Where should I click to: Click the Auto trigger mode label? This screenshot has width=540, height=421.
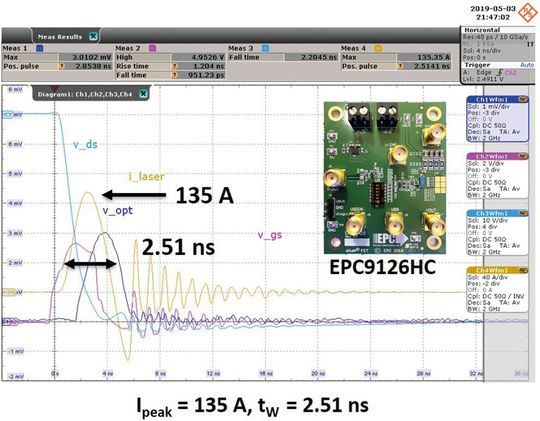click(527, 65)
